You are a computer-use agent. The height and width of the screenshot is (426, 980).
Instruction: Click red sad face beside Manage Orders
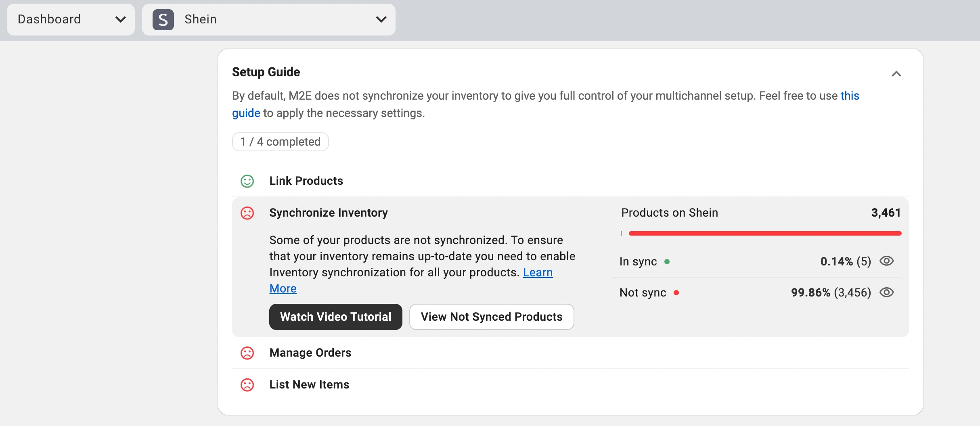[x=247, y=353]
